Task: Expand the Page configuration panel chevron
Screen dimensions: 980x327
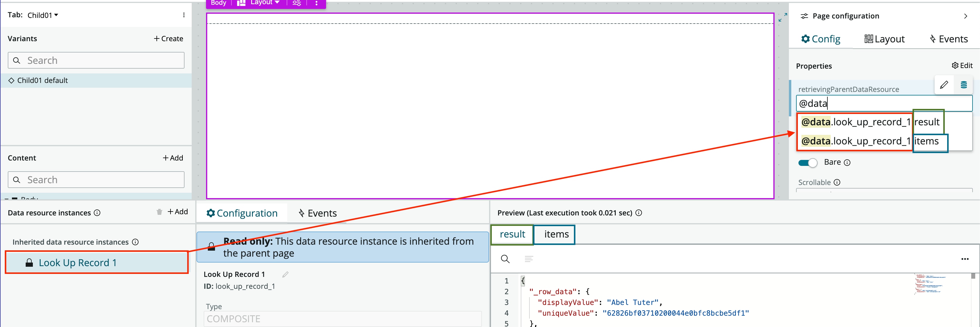Action: click(966, 16)
